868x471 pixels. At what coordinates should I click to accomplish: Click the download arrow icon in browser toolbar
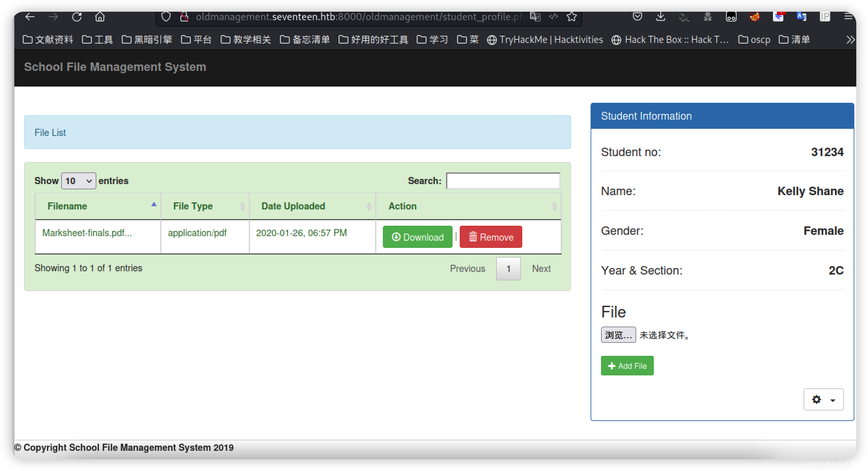661,16
